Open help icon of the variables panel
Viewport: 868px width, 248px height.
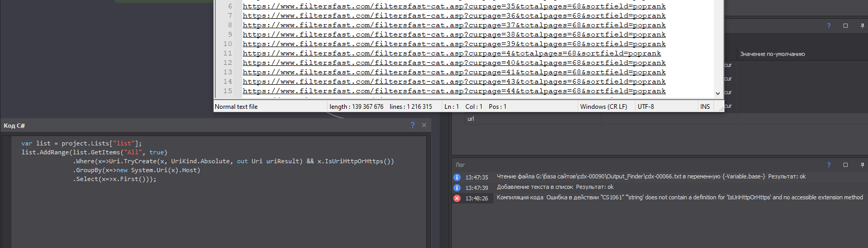point(828,26)
